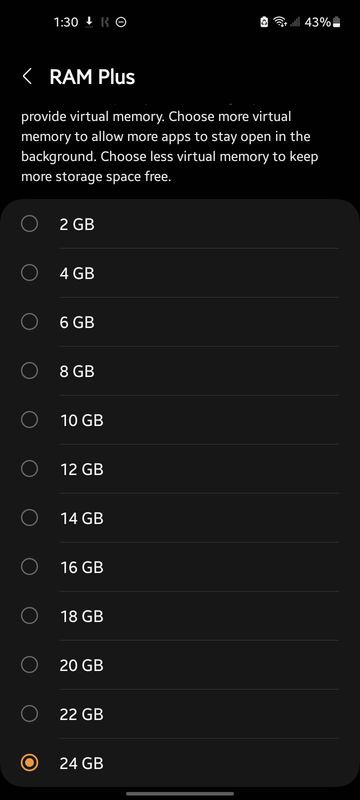
Task: Tap the do-not-disturb status icon
Action: (x=121, y=22)
